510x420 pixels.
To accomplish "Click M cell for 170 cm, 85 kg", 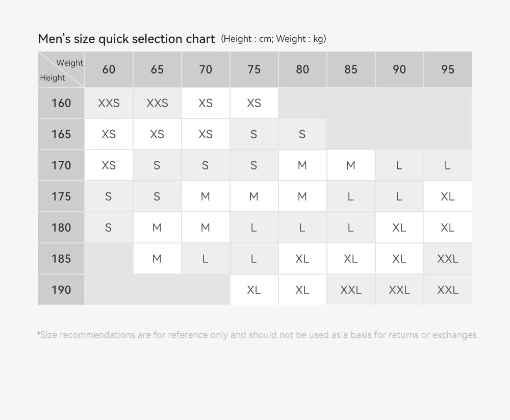I will tap(351, 165).
